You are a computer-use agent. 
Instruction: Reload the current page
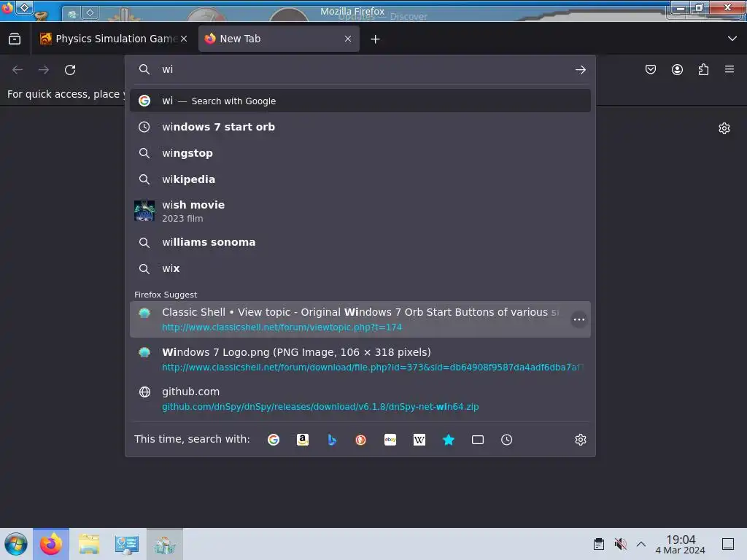coord(70,70)
